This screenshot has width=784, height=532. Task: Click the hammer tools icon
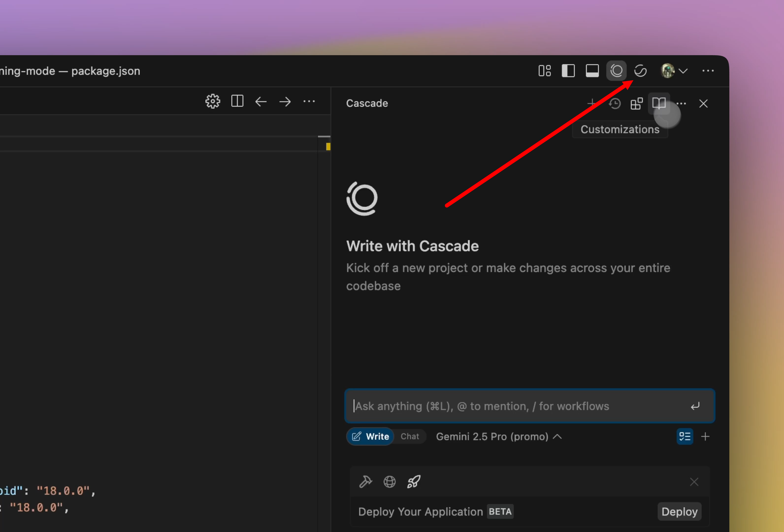[366, 482]
